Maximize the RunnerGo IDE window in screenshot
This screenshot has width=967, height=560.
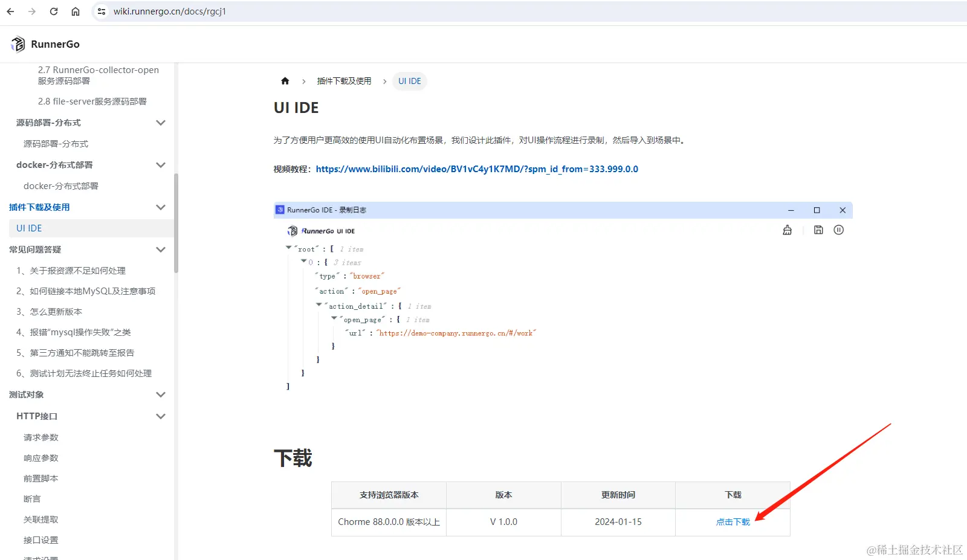(x=817, y=210)
